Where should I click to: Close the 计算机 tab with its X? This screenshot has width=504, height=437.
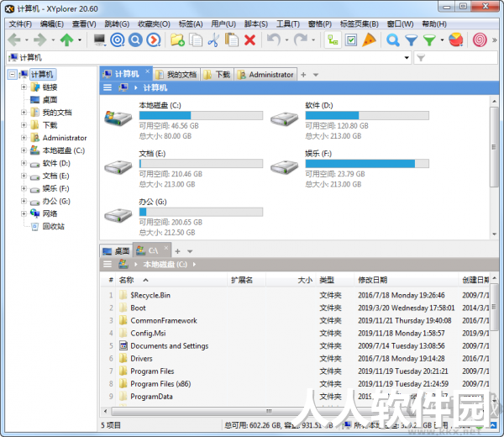(147, 71)
